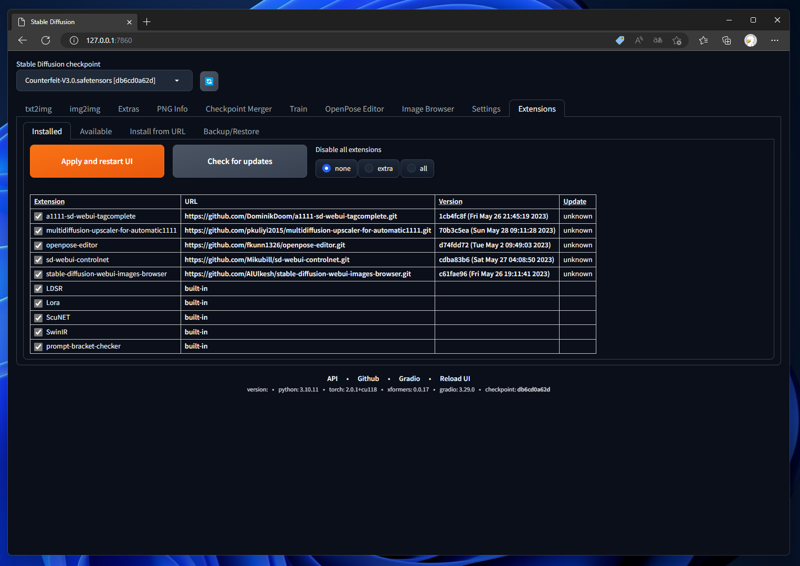Viewport: 800px width, 566px height.
Task: Open the browser Settings and more menu
Action: click(x=774, y=41)
